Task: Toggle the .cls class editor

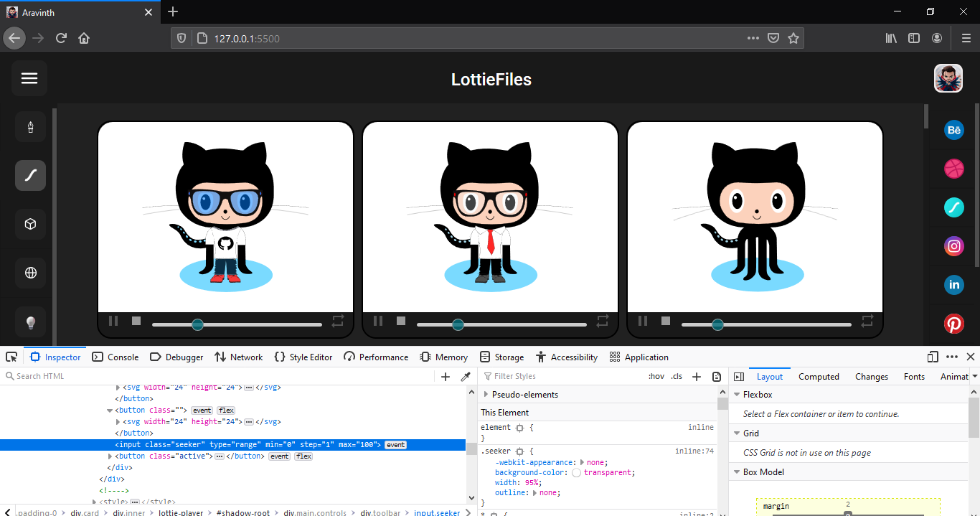Action: click(x=677, y=375)
